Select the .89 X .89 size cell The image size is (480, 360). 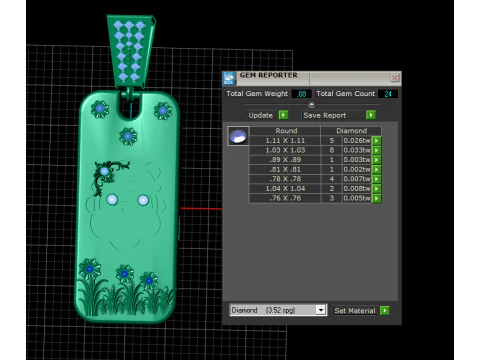pyautogui.click(x=285, y=160)
